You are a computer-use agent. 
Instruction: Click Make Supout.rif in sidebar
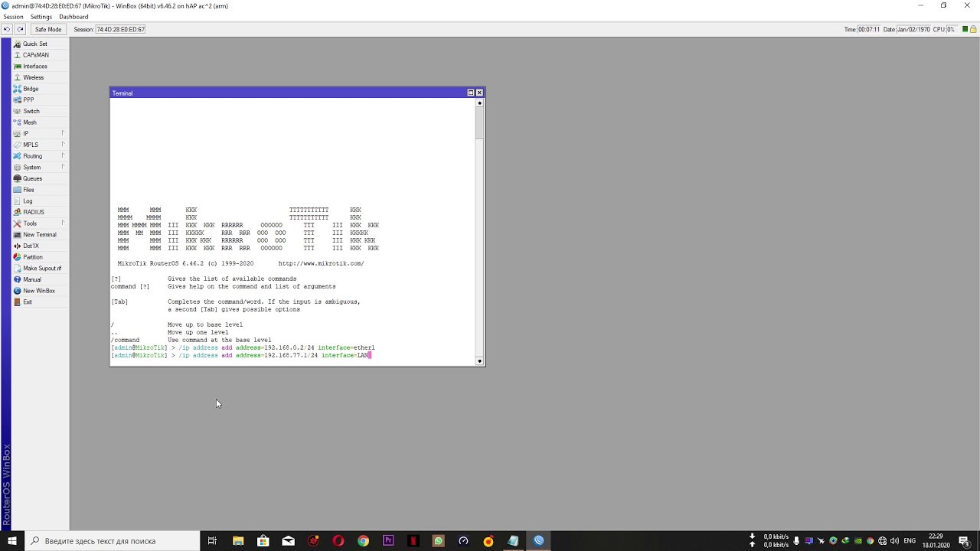pyautogui.click(x=41, y=269)
